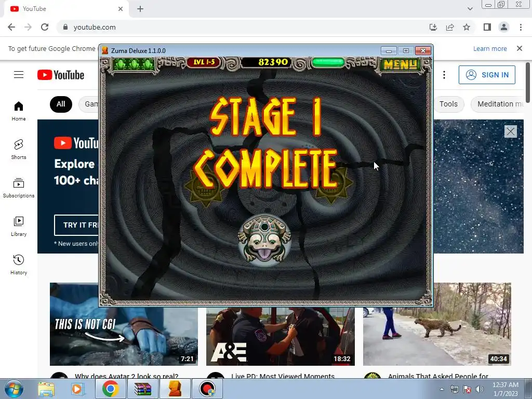Share this page via Chrome icon
This screenshot has height=399, width=532.
point(450,27)
